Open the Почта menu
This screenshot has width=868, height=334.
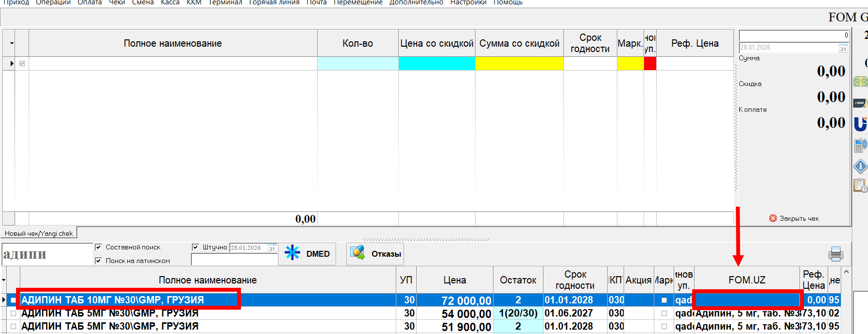point(317,2)
